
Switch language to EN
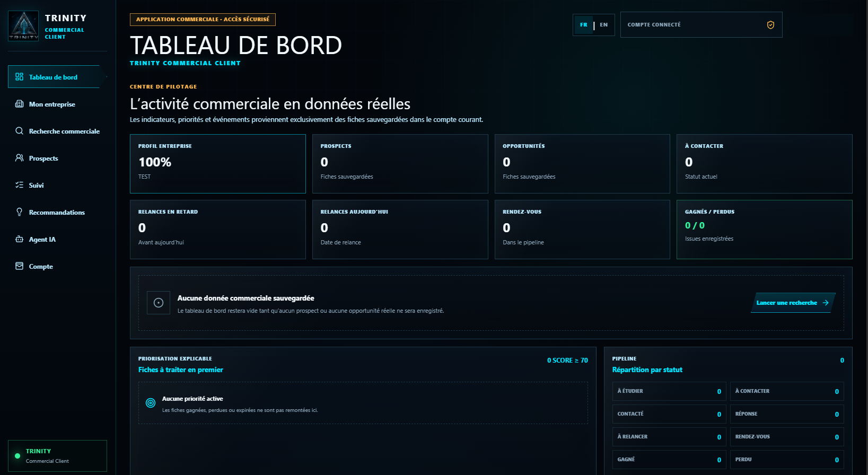[x=604, y=25]
